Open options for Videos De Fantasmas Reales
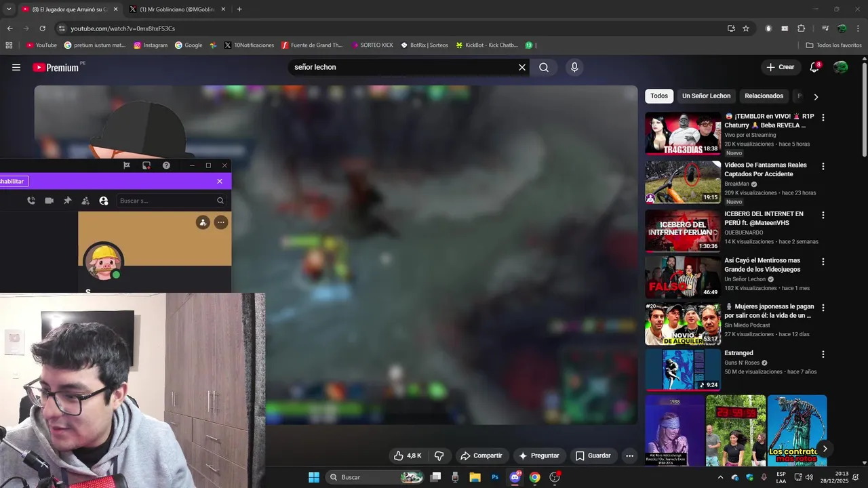Screen dimensions: 868x488 pyautogui.click(x=823, y=166)
